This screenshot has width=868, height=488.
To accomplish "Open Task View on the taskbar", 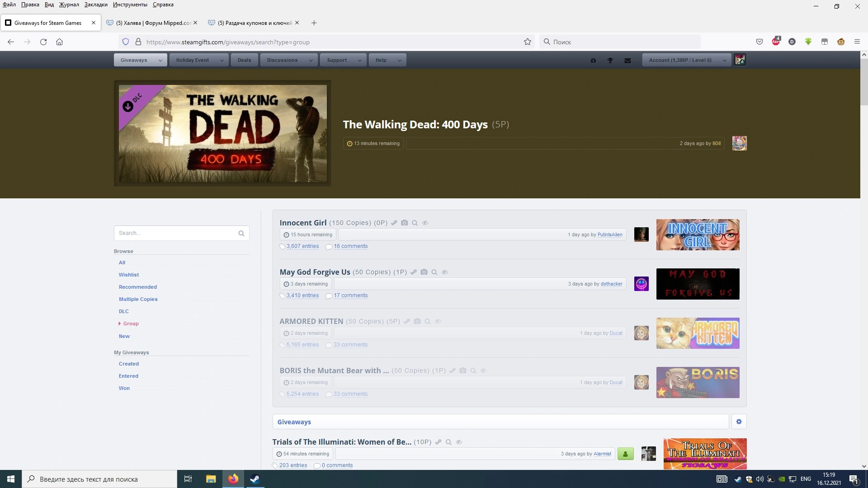I will (x=188, y=479).
